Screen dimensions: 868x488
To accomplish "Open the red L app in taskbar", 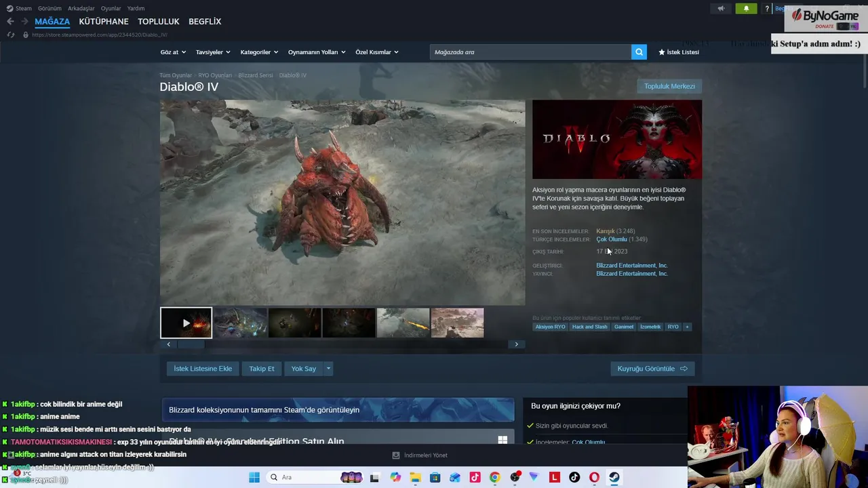I will point(555,477).
